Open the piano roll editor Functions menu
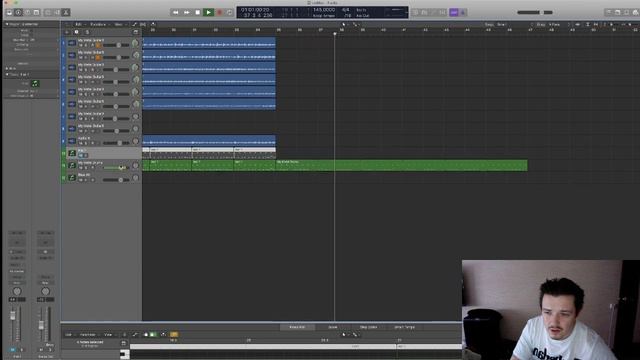The image size is (640, 360). [x=88, y=335]
